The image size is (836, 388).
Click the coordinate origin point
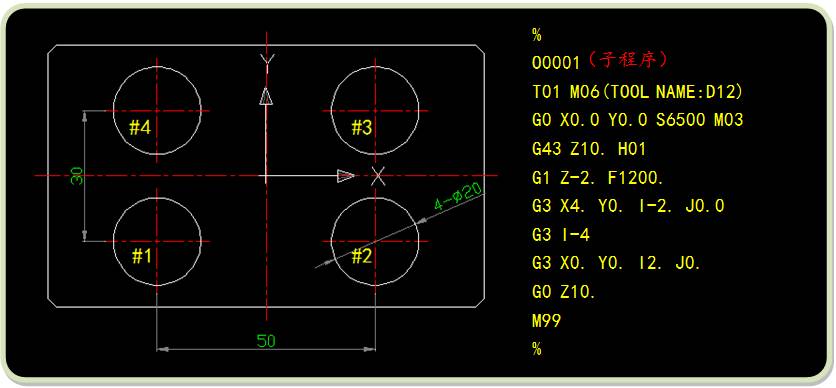[x=266, y=175]
